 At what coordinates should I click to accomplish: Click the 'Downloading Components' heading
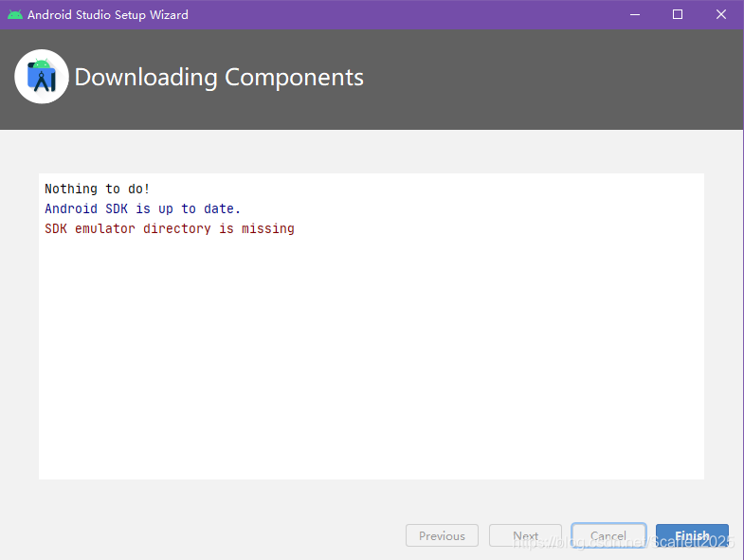[219, 77]
